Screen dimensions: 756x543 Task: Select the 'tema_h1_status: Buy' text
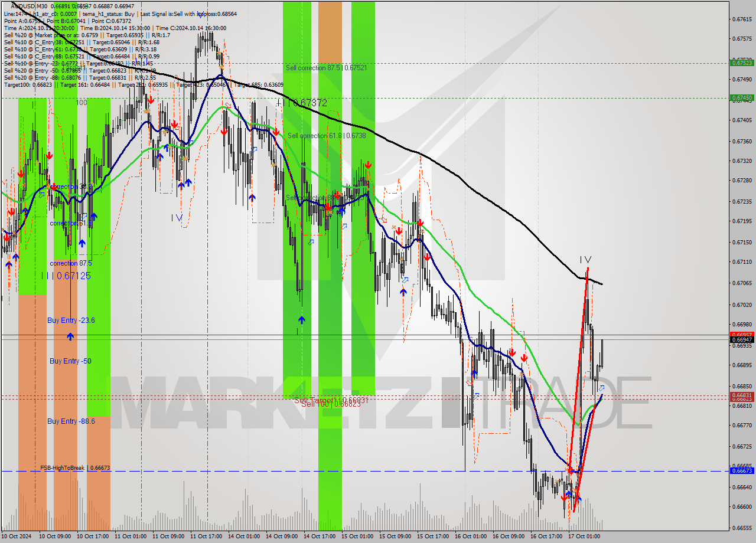click(109, 13)
